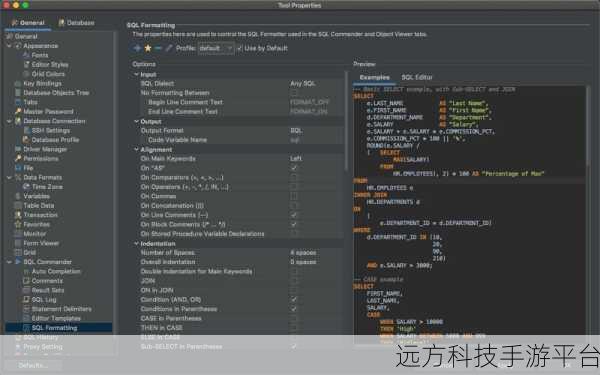Select Editor Templates tree item
This screenshot has width=600, height=375.
pos(56,318)
